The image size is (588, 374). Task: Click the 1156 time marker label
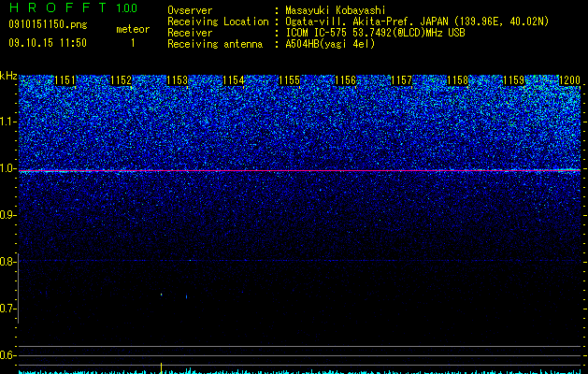345,80
